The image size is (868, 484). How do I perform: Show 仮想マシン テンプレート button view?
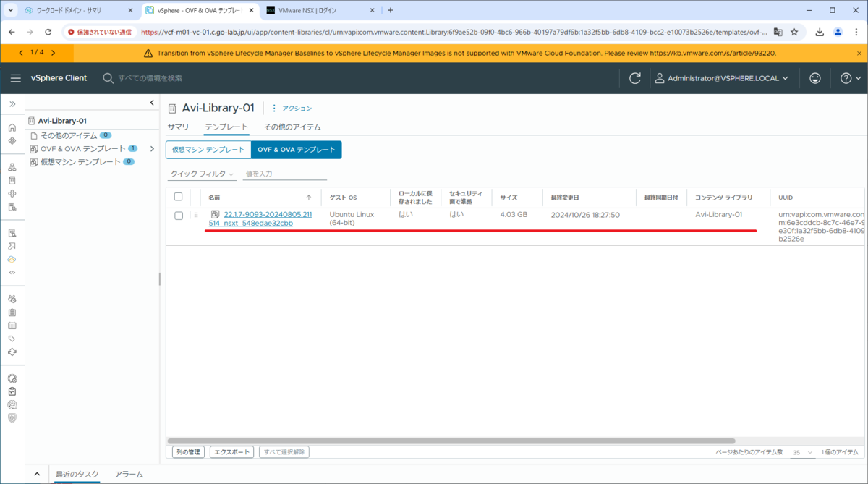point(208,150)
